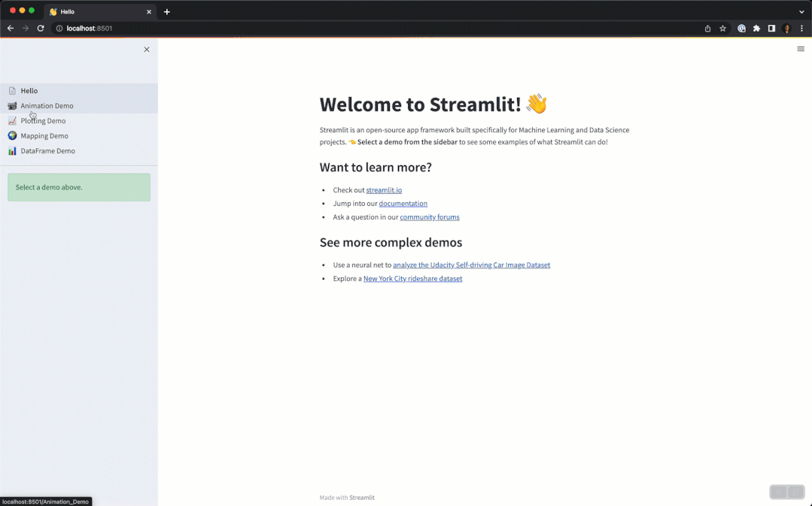
Task: Click the Mapping Demo globe icon
Action: pos(12,135)
